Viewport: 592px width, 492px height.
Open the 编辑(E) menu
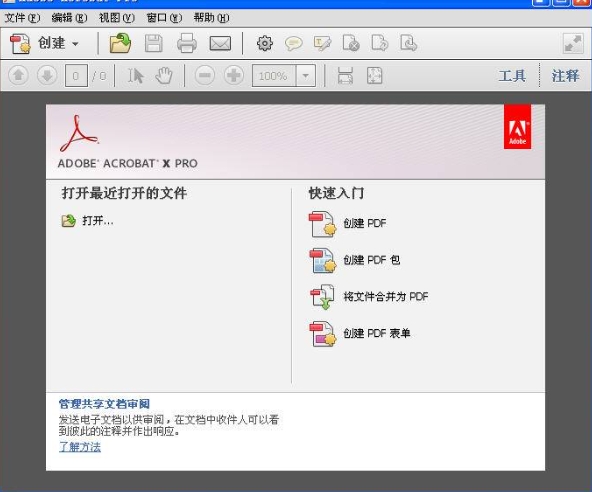(69, 18)
